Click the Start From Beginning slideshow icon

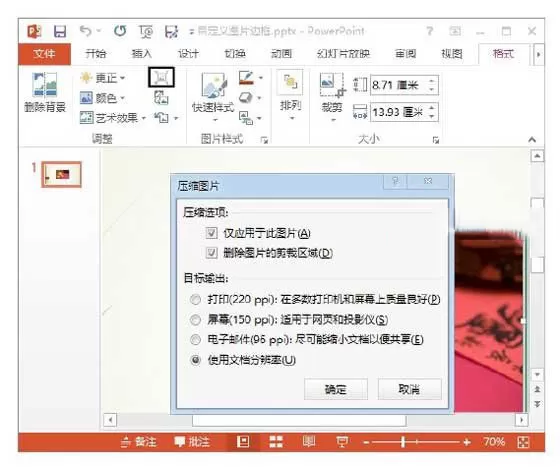(x=146, y=31)
